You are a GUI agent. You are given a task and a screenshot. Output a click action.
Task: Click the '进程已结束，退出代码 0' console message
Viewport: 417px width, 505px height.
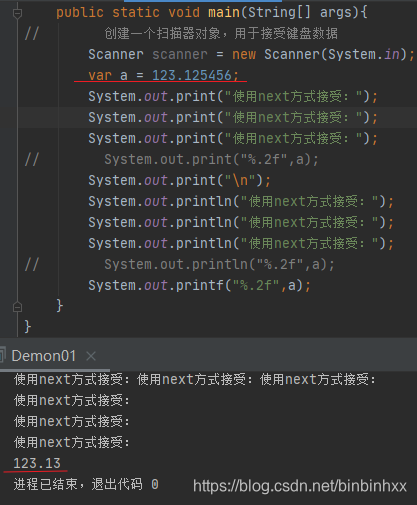tap(86, 484)
